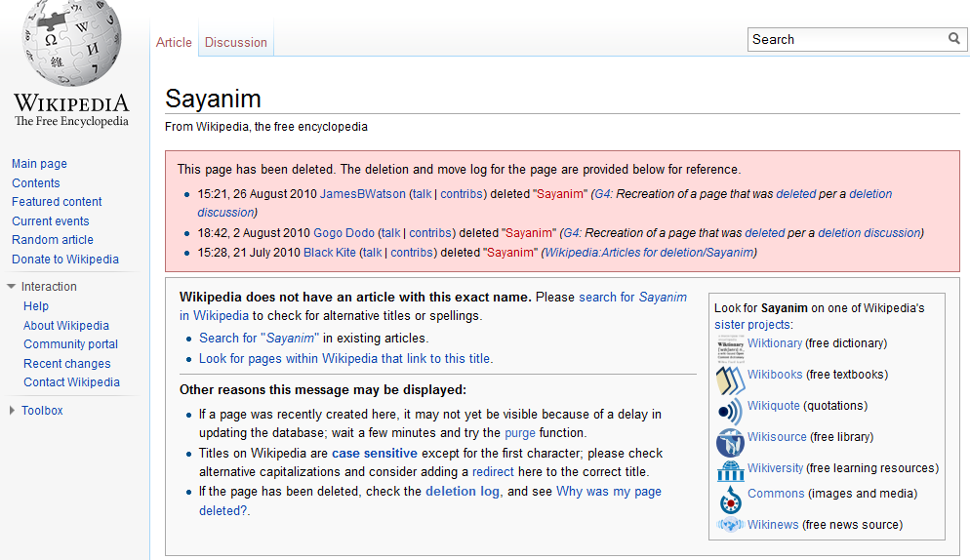Collapse the Interaction sidebar section

click(11, 287)
